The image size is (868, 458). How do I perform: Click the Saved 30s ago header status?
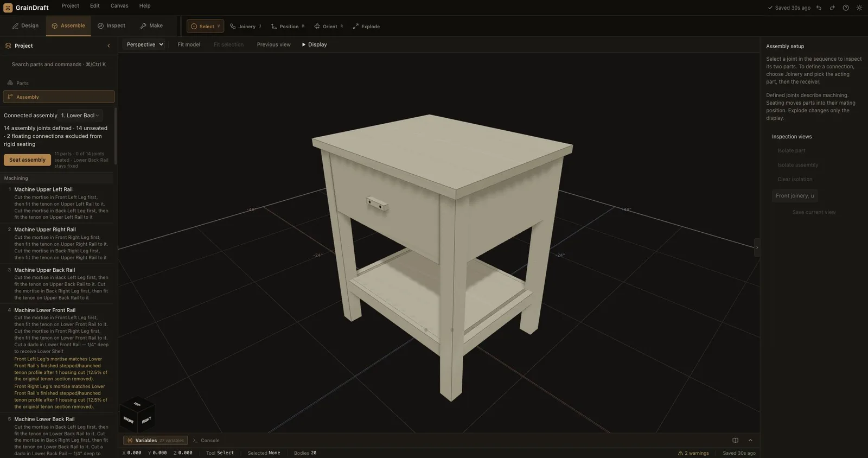click(789, 8)
